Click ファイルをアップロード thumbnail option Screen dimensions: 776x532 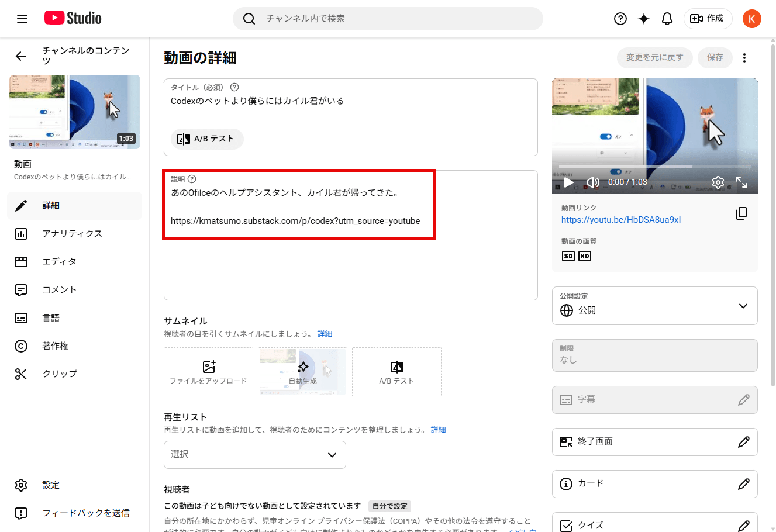coord(208,372)
